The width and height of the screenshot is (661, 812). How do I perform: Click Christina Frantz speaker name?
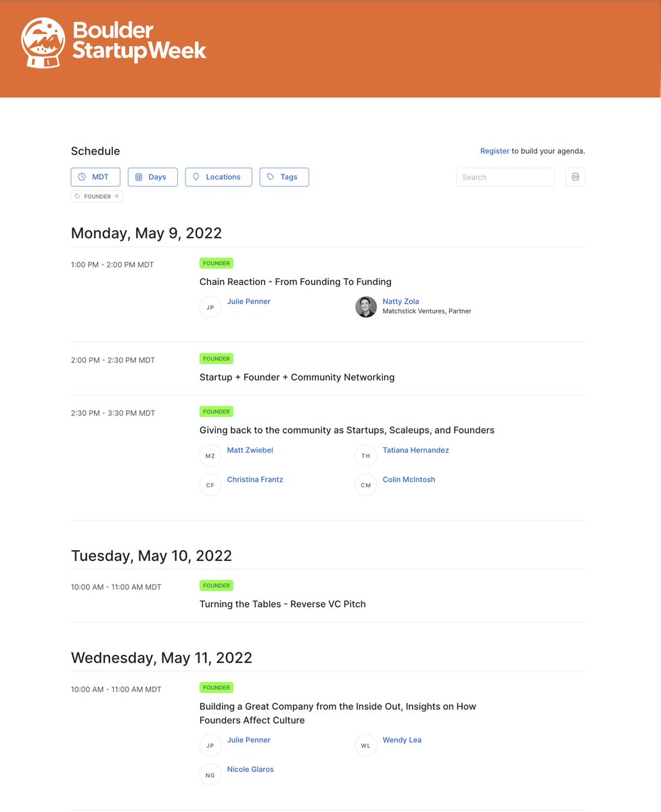(255, 480)
